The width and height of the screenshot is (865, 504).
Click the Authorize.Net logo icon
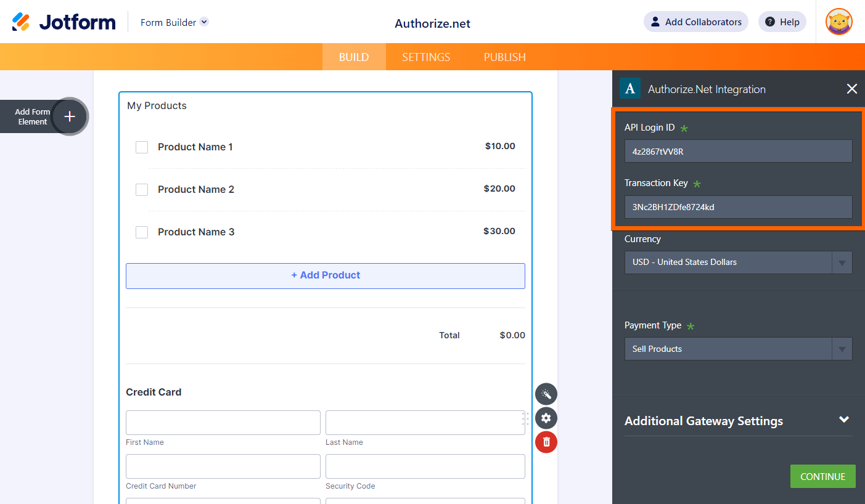[629, 89]
